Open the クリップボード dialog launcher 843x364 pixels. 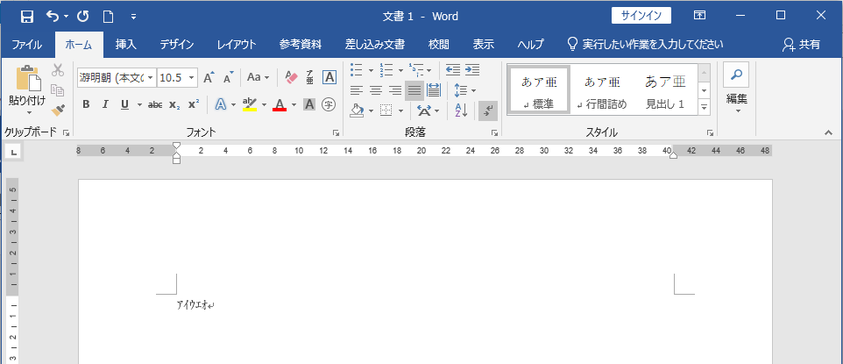66,132
